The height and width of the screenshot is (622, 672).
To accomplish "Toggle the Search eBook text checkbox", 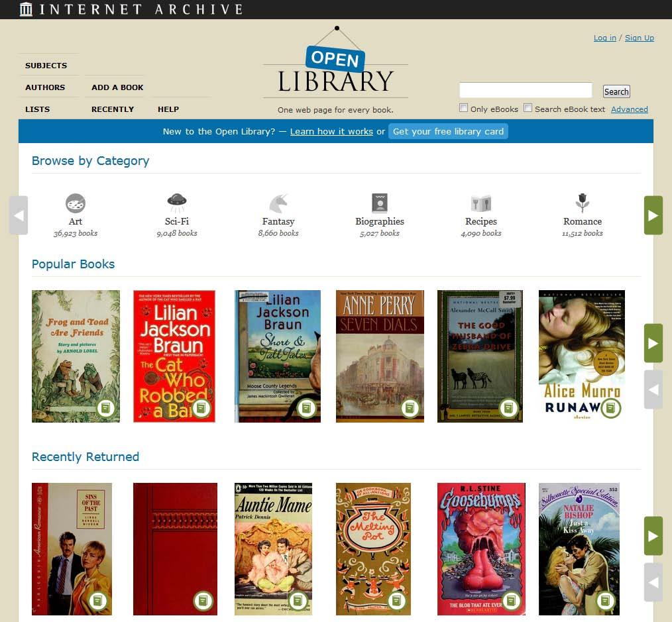I will [528, 108].
